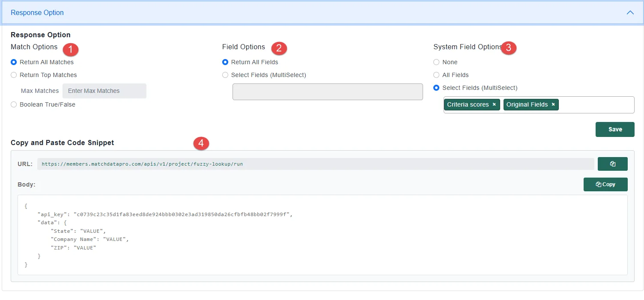Select All Fields system option

(436, 75)
